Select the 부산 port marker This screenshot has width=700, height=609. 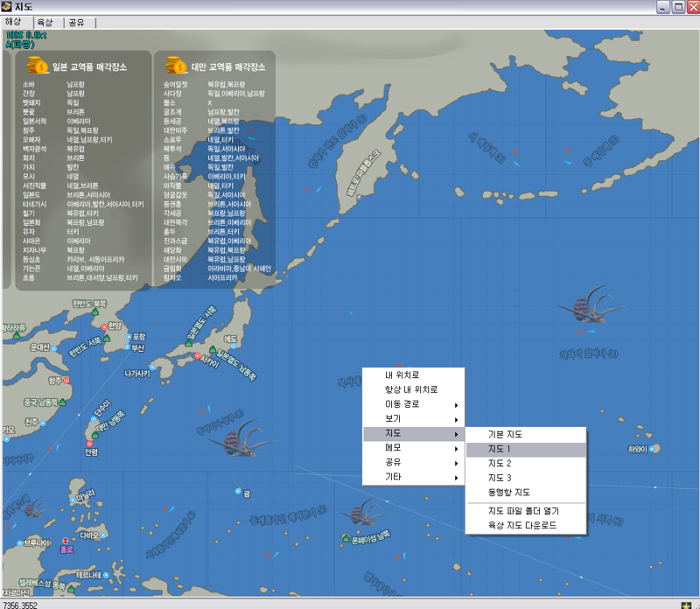coord(127,346)
